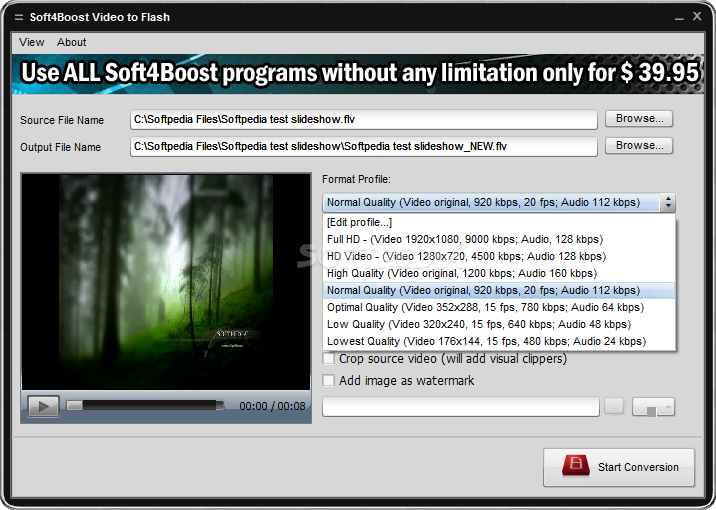Click the seek slider handle at start
Image resolution: width=716 pixels, height=510 pixels.
(74, 405)
